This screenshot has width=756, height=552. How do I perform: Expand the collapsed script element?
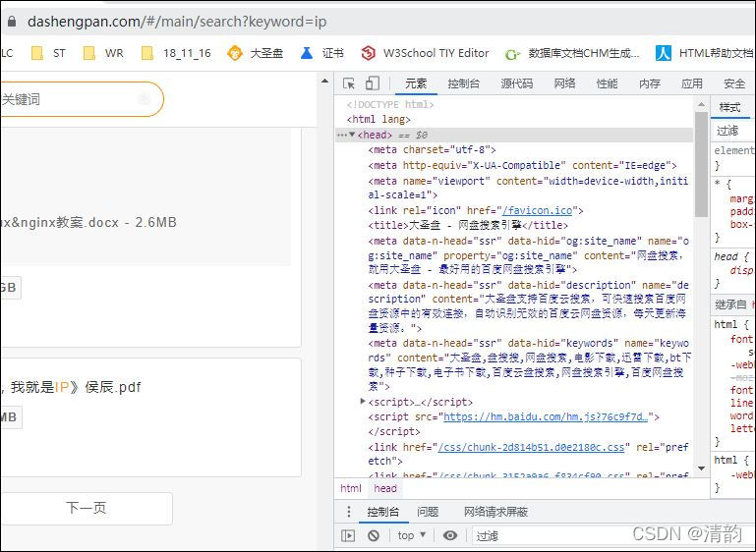point(363,402)
